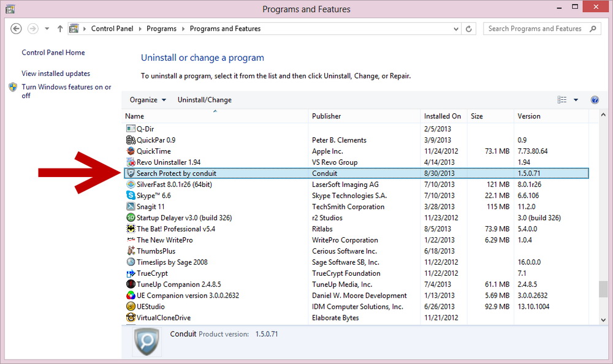This screenshot has width=613, height=364.
Task: Click the UE Companion icon
Action: coord(131,295)
